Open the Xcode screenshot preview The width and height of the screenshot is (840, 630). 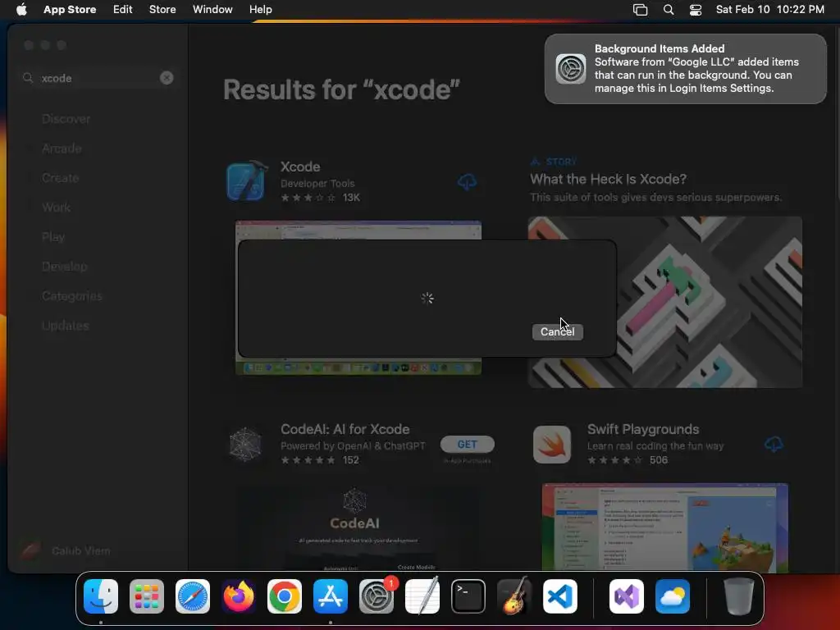pyautogui.click(x=358, y=298)
